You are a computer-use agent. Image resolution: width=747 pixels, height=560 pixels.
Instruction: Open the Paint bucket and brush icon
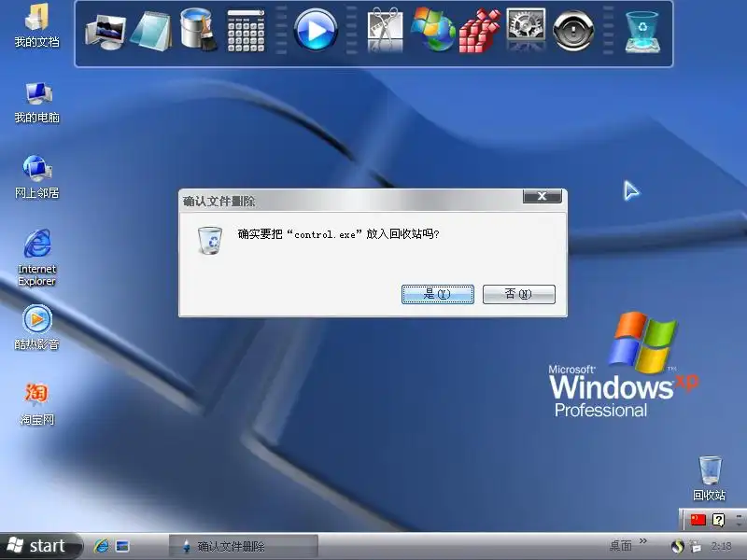pyautogui.click(x=198, y=30)
